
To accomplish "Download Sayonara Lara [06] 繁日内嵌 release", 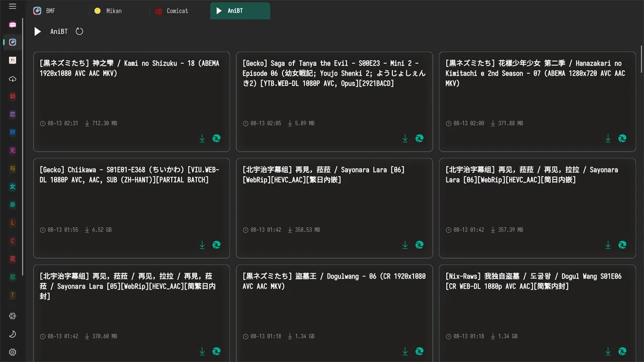I will (x=405, y=245).
